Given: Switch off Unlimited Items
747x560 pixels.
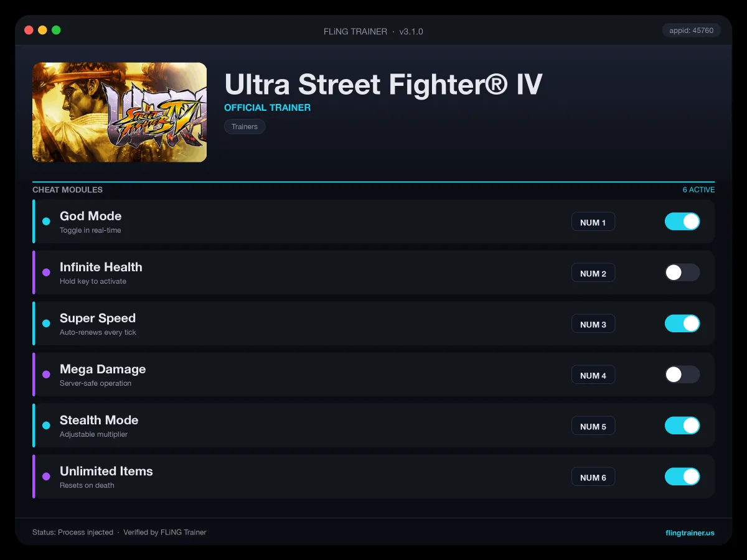Looking at the screenshot, I should (682, 477).
